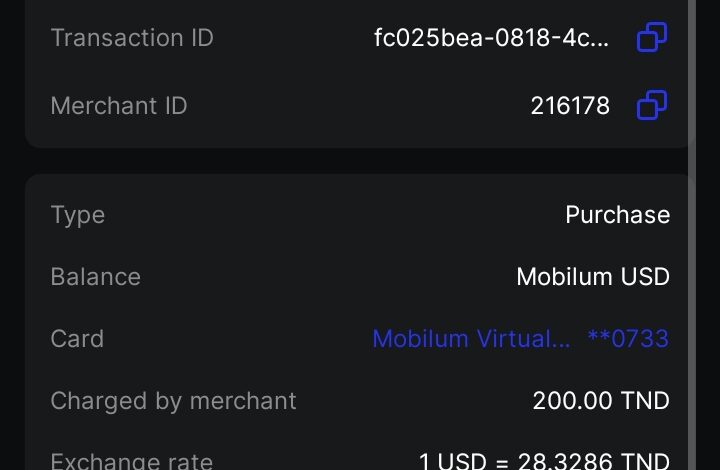This screenshot has width=720, height=470.
Task: Select the truncated transaction ID value
Action: [x=491, y=38]
